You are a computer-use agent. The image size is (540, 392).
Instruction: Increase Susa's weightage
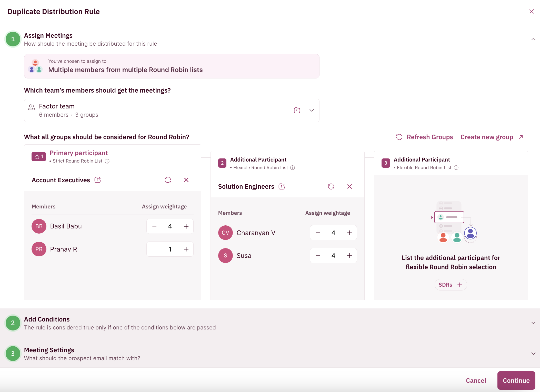349,255
